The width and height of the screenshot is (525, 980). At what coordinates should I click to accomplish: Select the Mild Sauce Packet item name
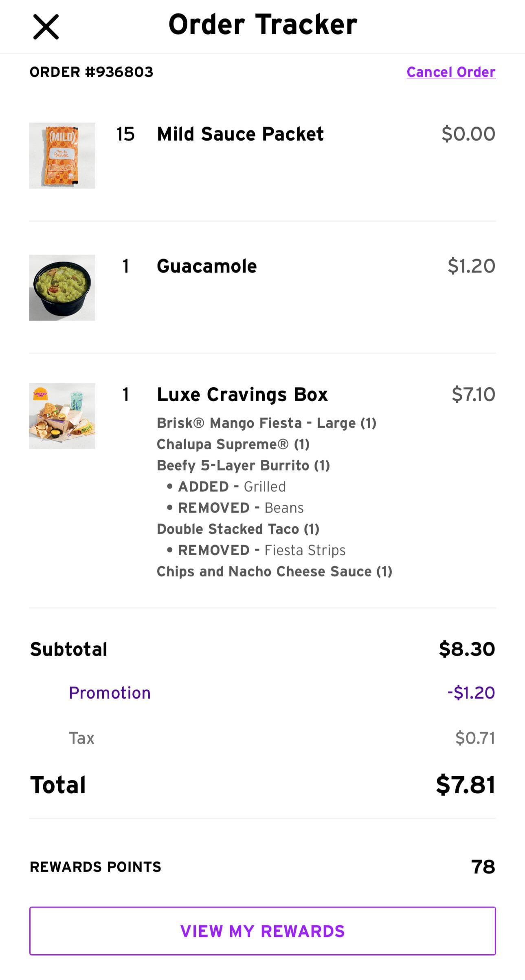[240, 134]
